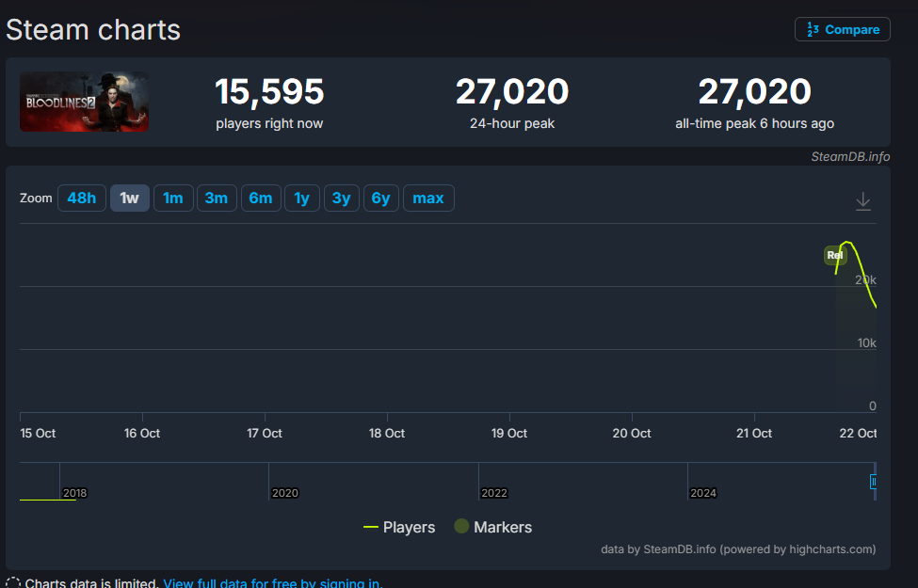Image resolution: width=918 pixels, height=588 pixels.
Task: Click the Rel release marker on chart
Action: [835, 255]
